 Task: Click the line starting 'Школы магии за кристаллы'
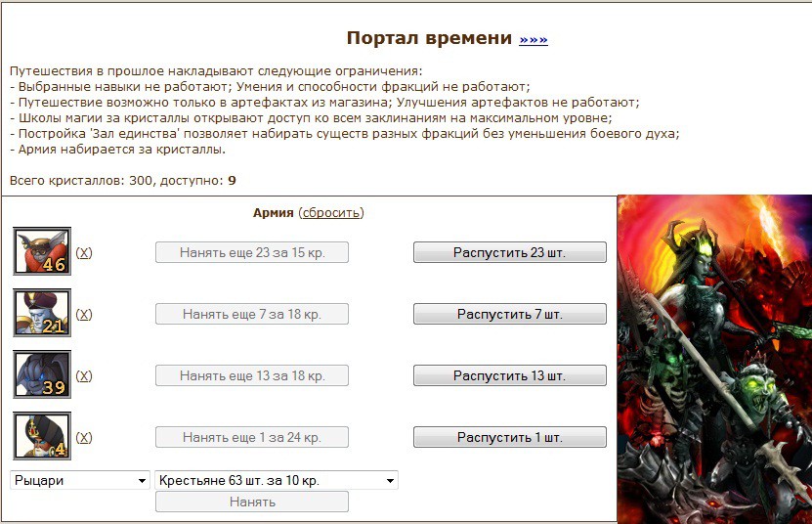pos(311,117)
